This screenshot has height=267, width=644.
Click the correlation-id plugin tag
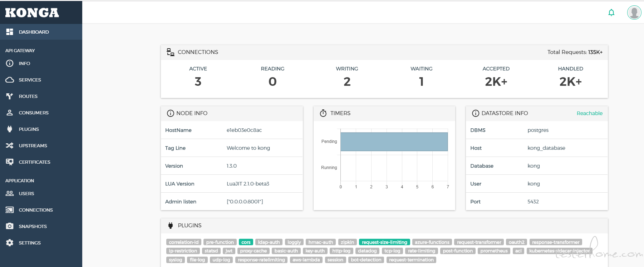point(184,242)
